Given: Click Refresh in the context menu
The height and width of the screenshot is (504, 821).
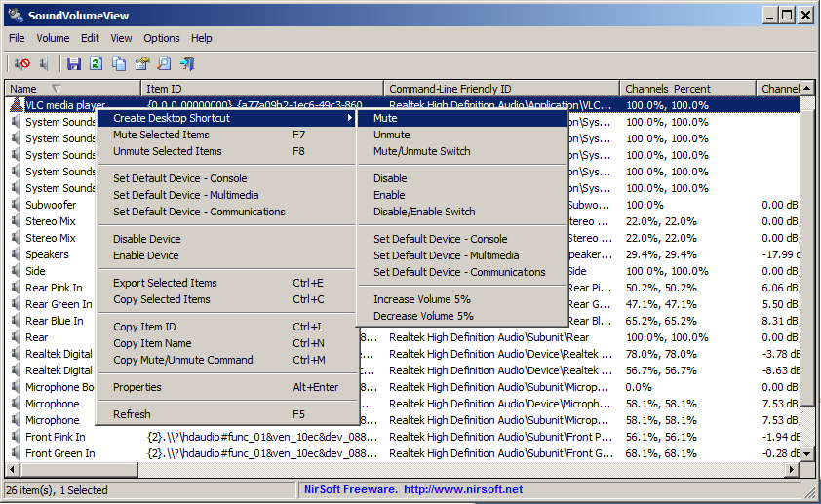Looking at the screenshot, I should 226,414.
